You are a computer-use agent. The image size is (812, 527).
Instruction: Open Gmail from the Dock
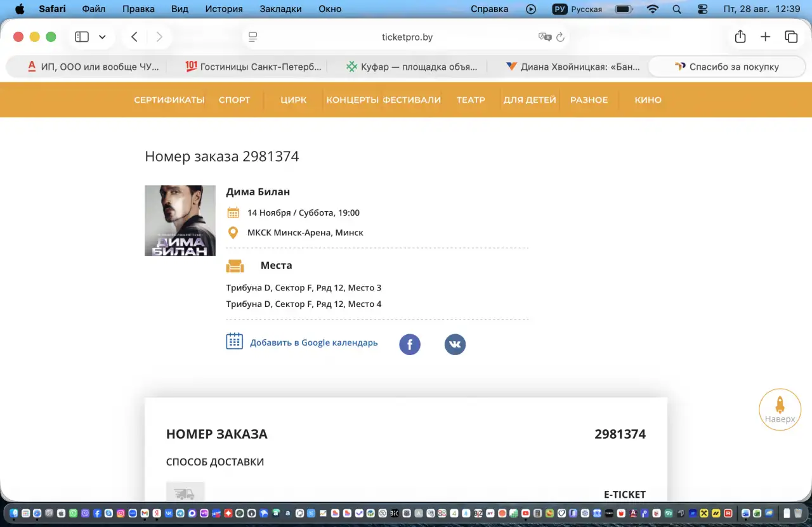click(x=145, y=513)
